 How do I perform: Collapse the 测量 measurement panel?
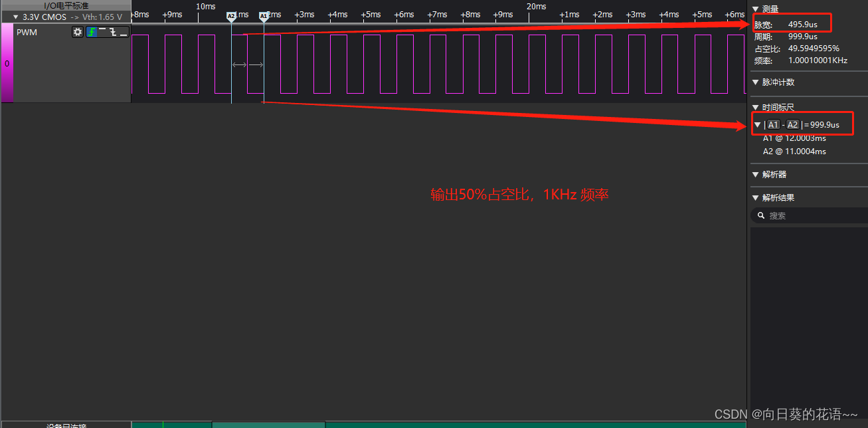(756, 9)
